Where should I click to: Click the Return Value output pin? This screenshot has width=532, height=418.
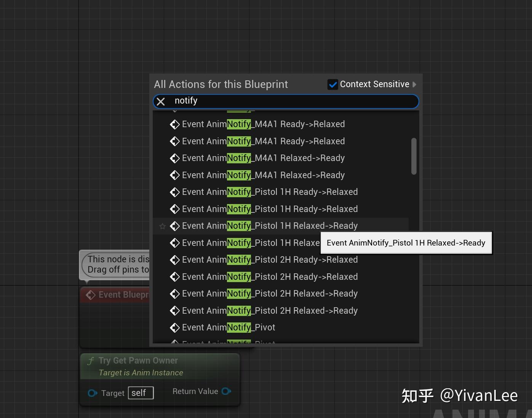(x=226, y=391)
